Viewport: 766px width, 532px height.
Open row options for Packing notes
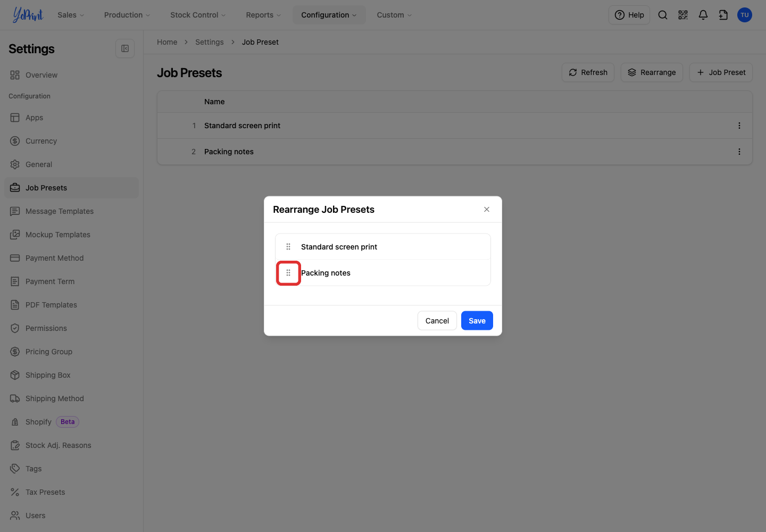click(x=739, y=152)
